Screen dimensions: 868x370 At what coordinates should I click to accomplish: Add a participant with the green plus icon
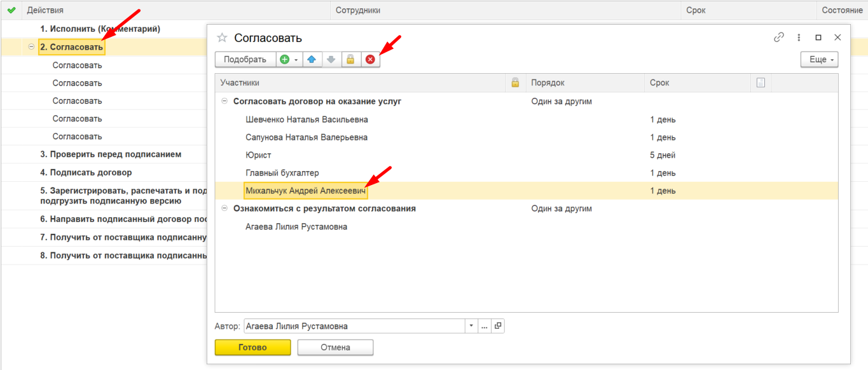point(284,59)
